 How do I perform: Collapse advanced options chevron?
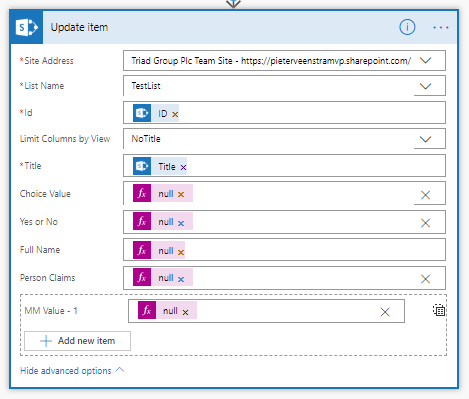[120, 370]
